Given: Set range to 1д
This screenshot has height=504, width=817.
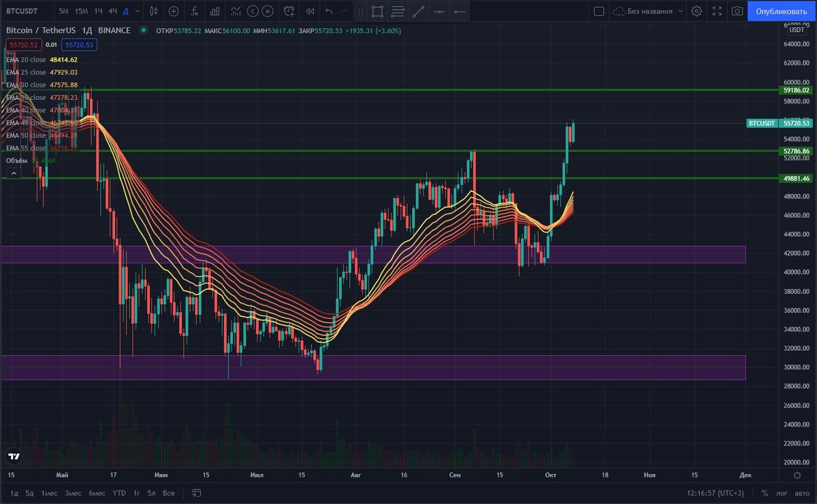Looking at the screenshot, I should tap(14, 492).
